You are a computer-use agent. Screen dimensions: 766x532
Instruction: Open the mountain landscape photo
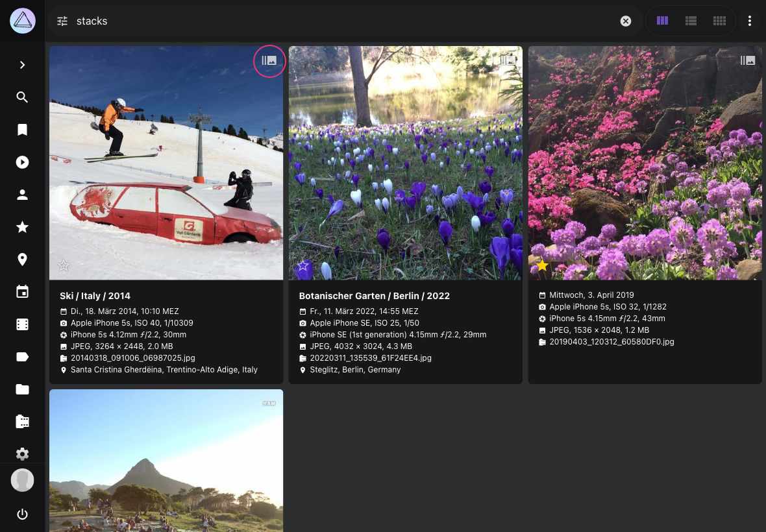(166, 460)
